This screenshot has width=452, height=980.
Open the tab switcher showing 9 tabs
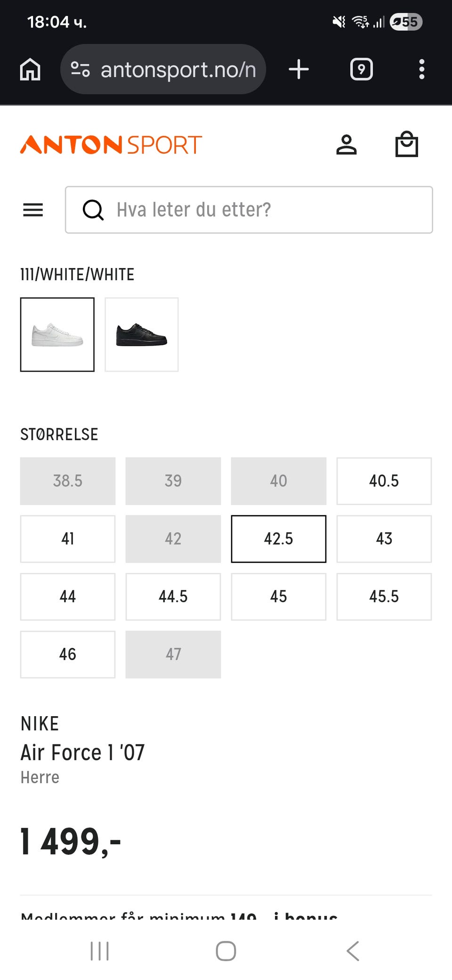pyautogui.click(x=361, y=69)
